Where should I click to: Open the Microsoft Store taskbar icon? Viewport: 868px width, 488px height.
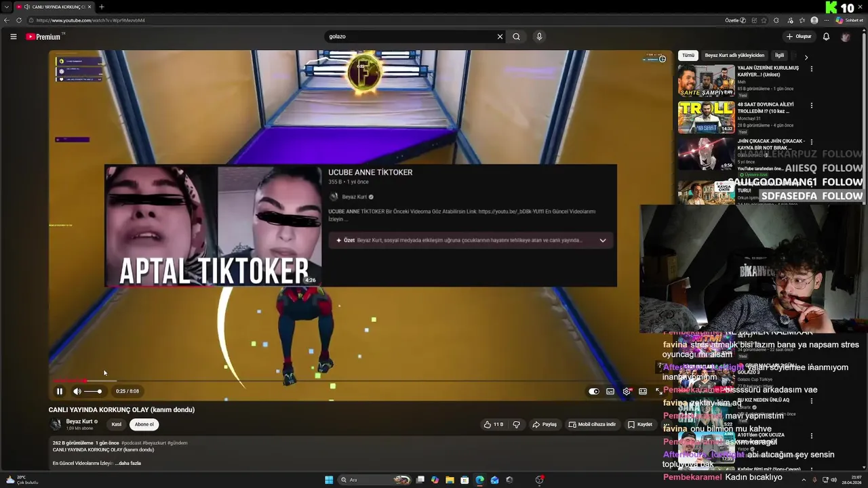pos(465,480)
